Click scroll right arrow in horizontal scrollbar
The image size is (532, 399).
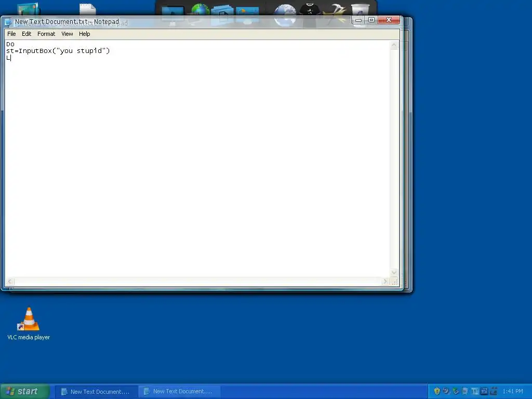tap(385, 281)
